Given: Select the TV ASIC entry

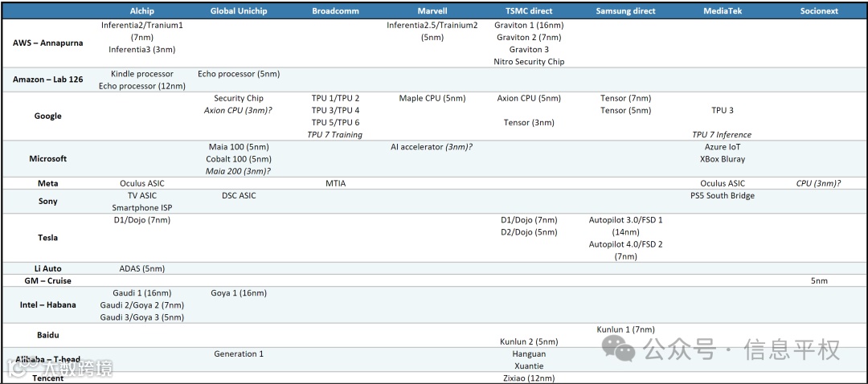Looking at the screenshot, I should point(141,195).
